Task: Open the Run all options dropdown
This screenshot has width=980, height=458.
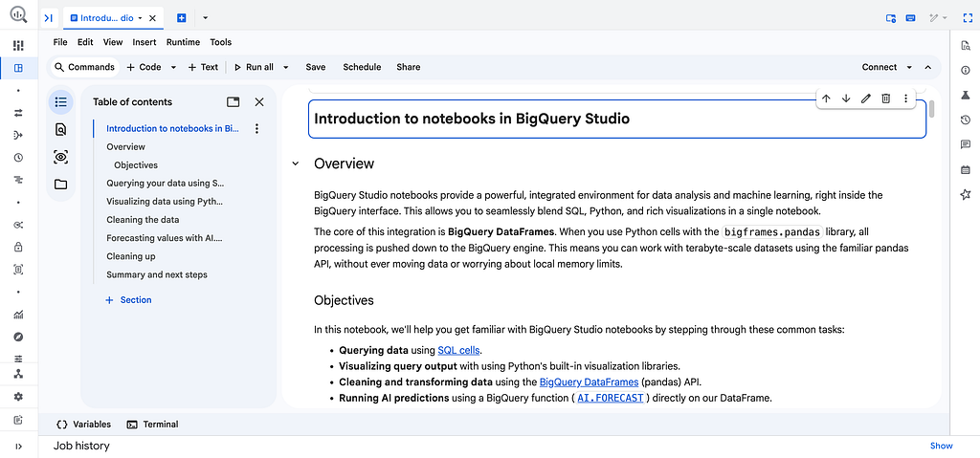Action: (x=285, y=67)
